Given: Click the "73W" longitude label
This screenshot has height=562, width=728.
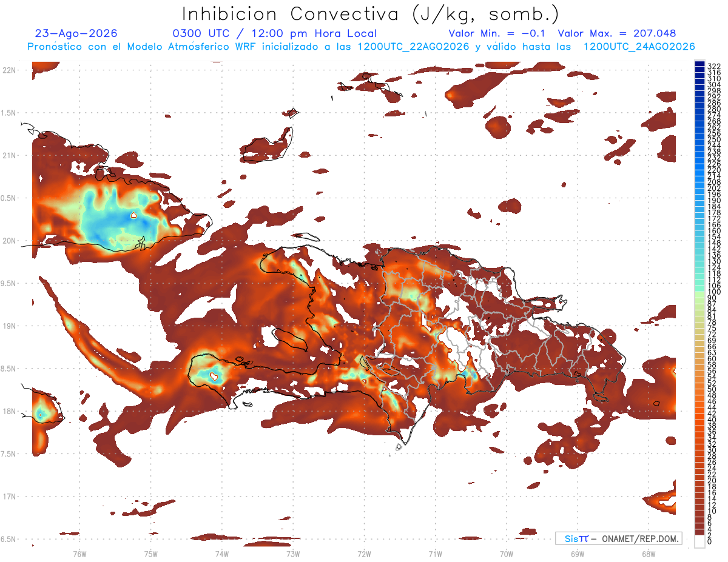Looking at the screenshot, I should point(293,554).
